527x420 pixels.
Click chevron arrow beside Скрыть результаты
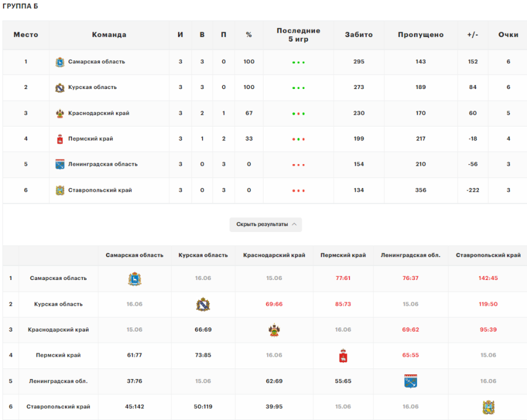(x=294, y=224)
